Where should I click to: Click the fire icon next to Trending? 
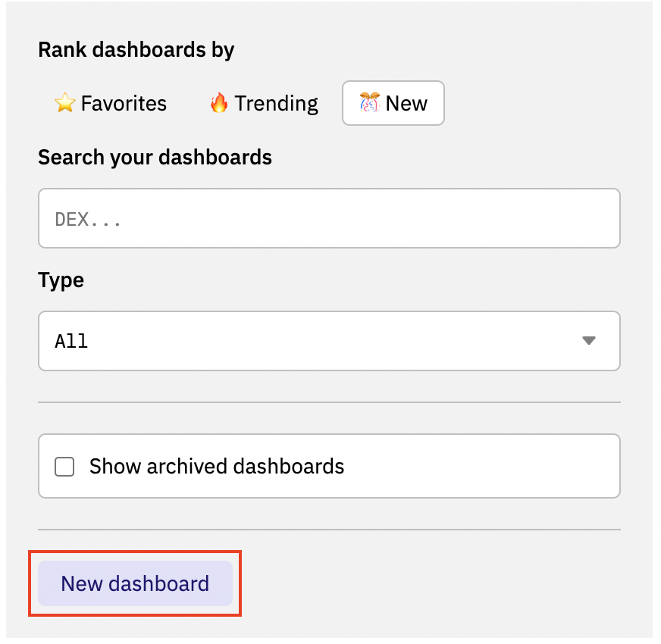point(219,103)
